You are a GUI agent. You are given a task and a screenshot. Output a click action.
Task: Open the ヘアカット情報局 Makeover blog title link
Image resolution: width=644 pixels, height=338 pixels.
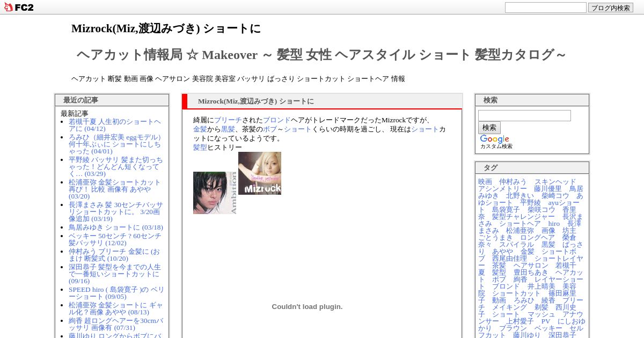coord(321,55)
